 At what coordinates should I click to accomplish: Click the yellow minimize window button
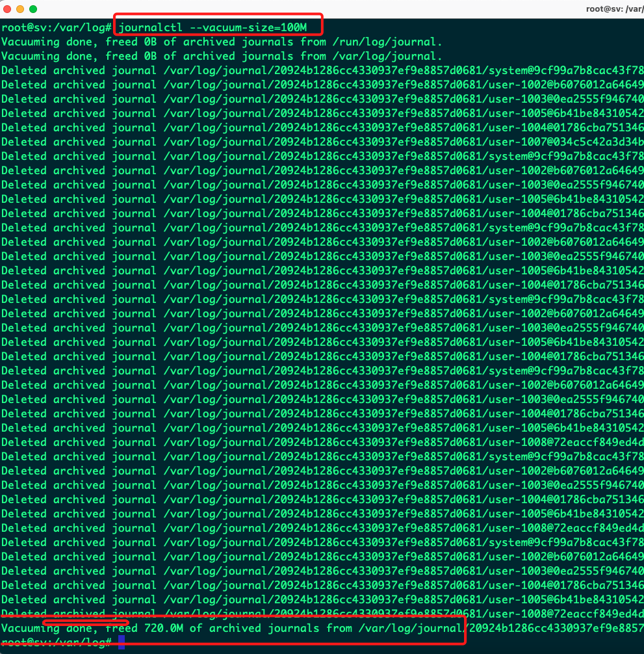tap(20, 9)
